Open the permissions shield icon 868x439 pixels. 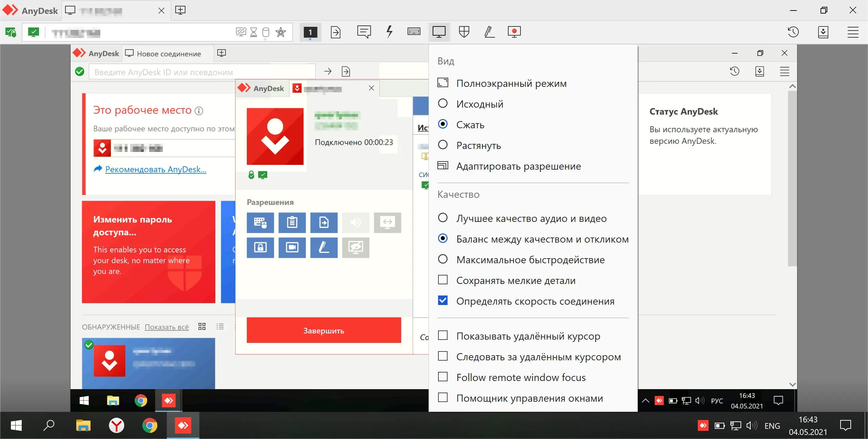464,32
